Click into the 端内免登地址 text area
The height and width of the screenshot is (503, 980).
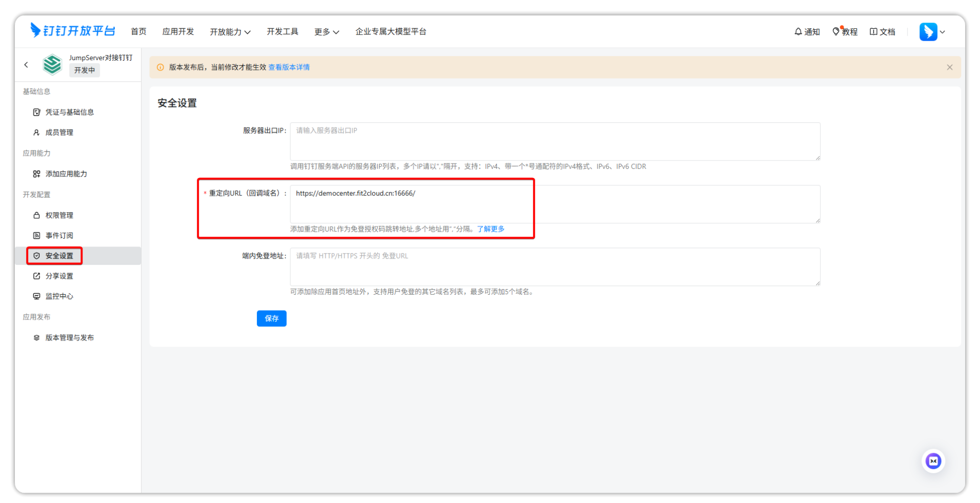555,267
